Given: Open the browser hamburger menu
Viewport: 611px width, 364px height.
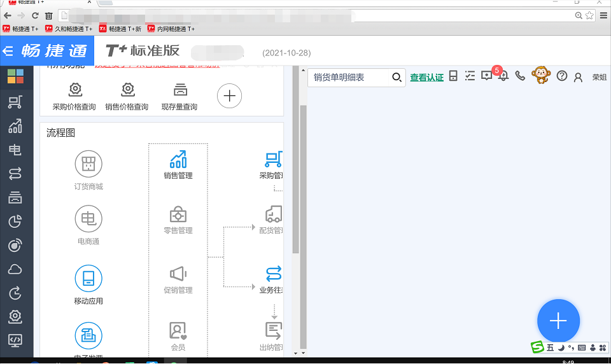Looking at the screenshot, I should (x=603, y=15).
